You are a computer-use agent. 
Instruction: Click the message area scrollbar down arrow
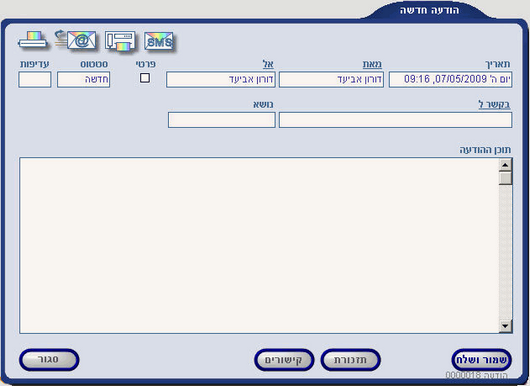click(505, 326)
